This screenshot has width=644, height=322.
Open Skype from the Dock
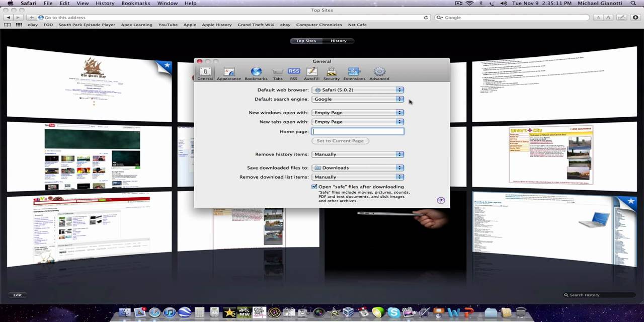click(x=393, y=312)
